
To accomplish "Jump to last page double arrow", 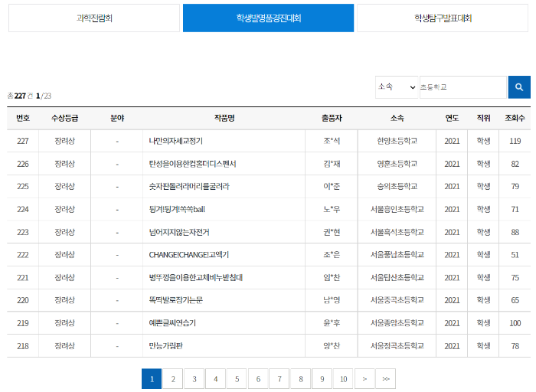I will 386,379.
